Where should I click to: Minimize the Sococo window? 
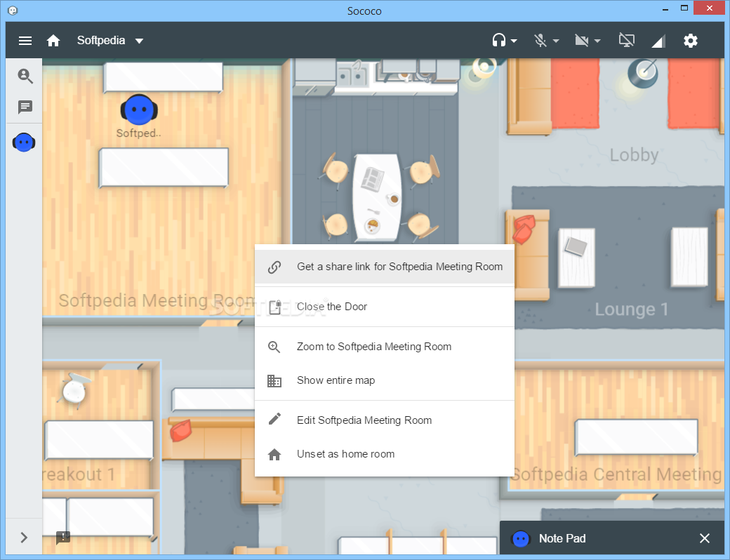(665, 8)
